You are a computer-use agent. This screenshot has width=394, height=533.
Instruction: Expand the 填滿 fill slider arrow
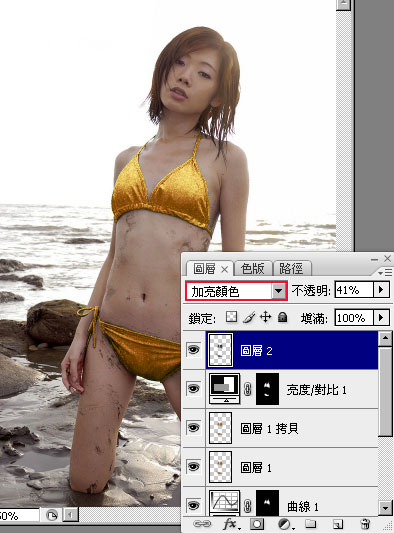(381, 317)
